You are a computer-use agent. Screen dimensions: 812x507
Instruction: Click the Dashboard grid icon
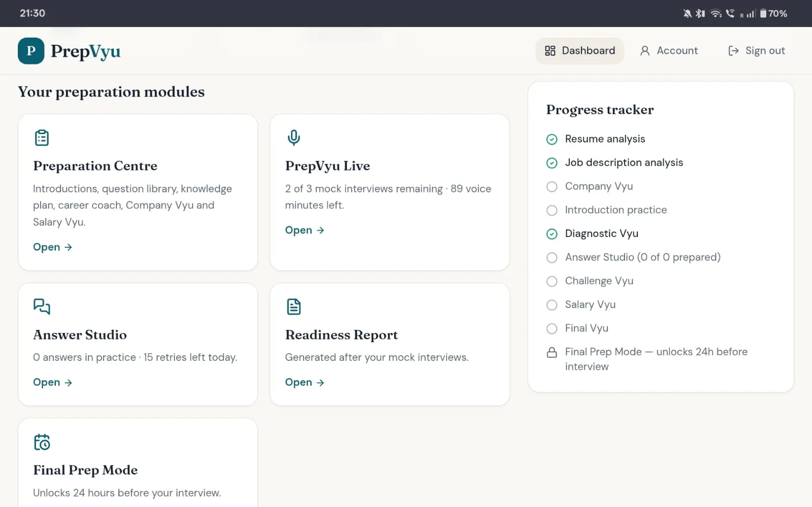pyautogui.click(x=550, y=51)
